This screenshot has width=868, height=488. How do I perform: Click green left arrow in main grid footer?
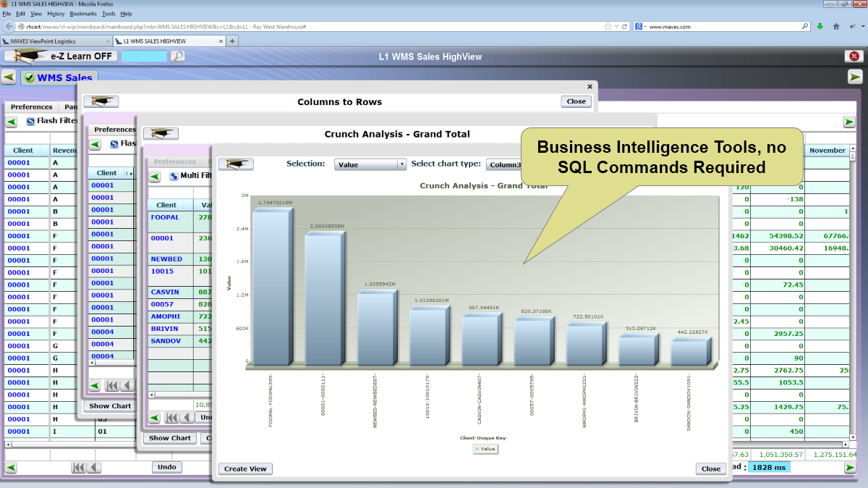[x=9, y=468]
